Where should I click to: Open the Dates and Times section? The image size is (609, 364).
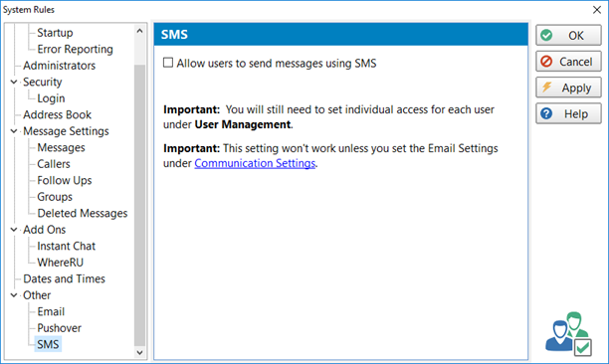pos(64,279)
